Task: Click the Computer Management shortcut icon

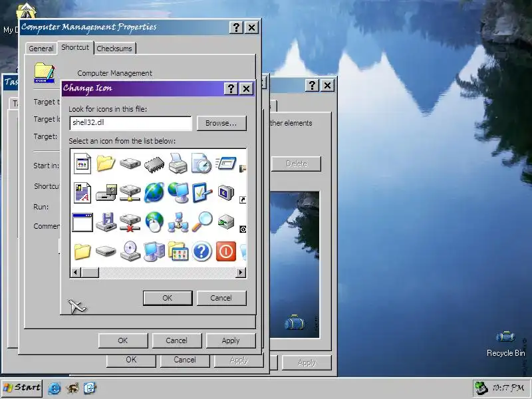Action: (44, 72)
